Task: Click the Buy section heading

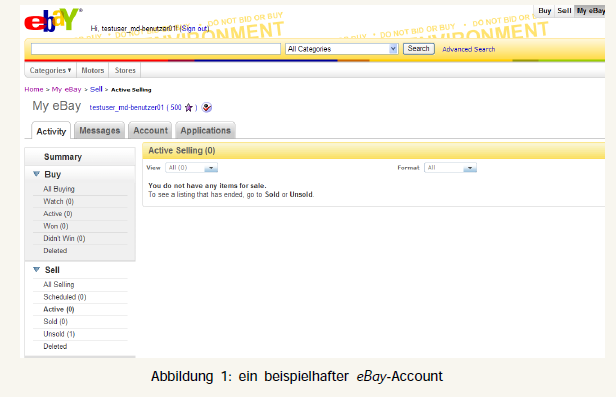Action: tap(53, 174)
